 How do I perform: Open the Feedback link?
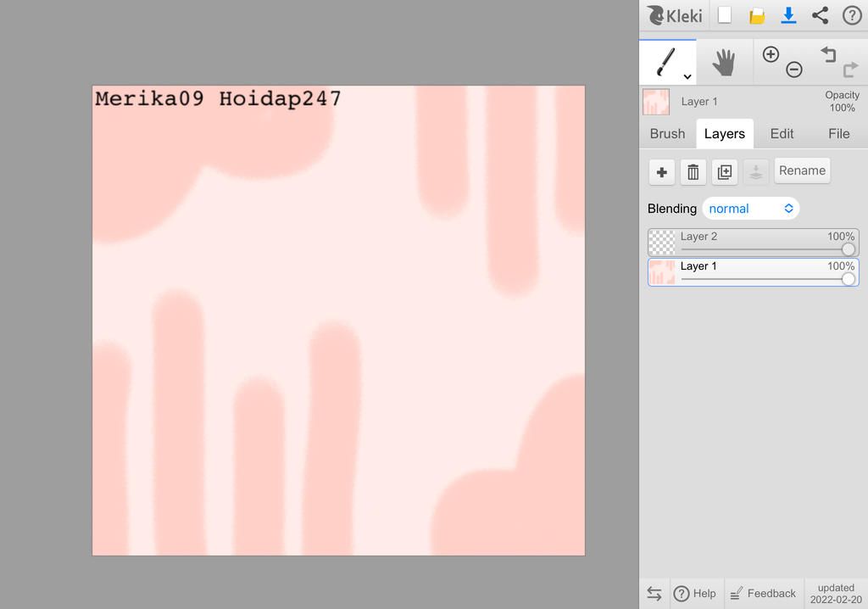[763, 594]
